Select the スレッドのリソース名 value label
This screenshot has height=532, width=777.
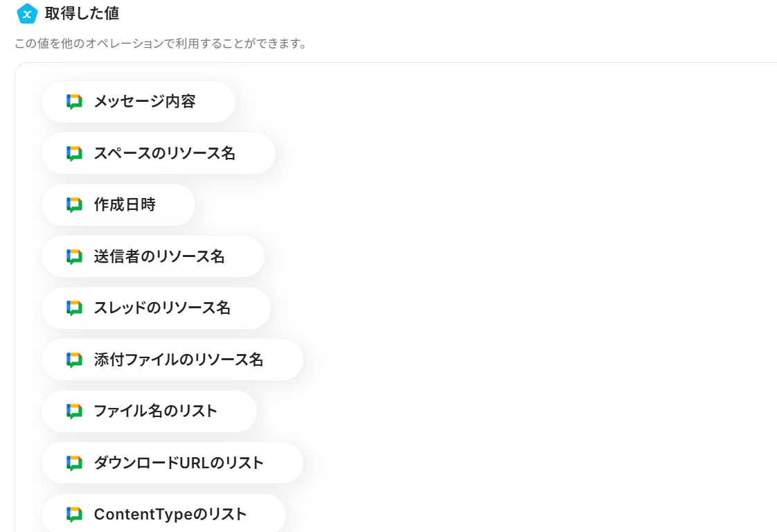(x=162, y=308)
